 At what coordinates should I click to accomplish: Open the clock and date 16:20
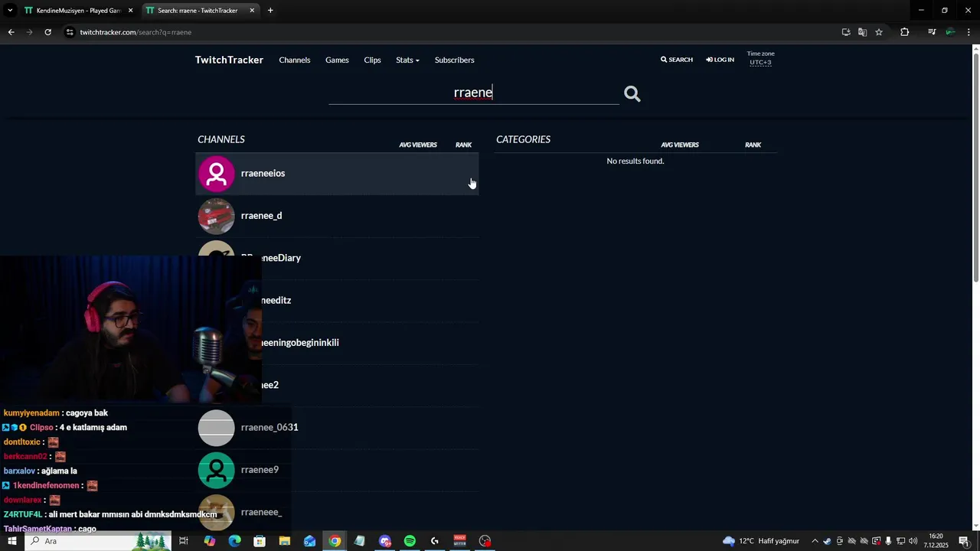(x=936, y=541)
